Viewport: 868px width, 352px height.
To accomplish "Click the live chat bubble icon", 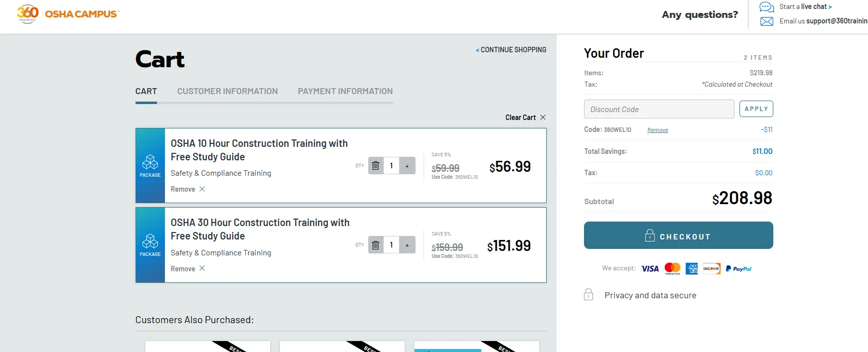I will coord(766,7).
